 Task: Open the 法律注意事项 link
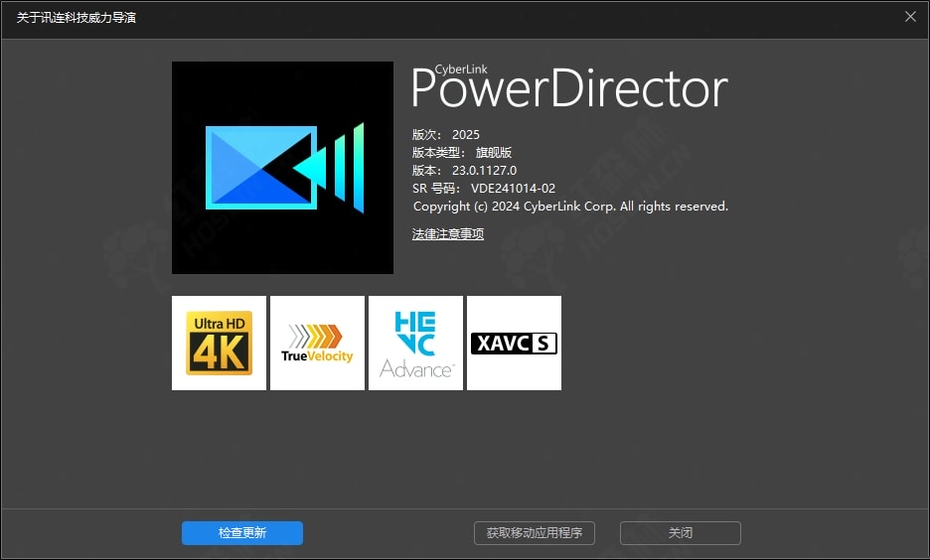pyautogui.click(x=448, y=234)
